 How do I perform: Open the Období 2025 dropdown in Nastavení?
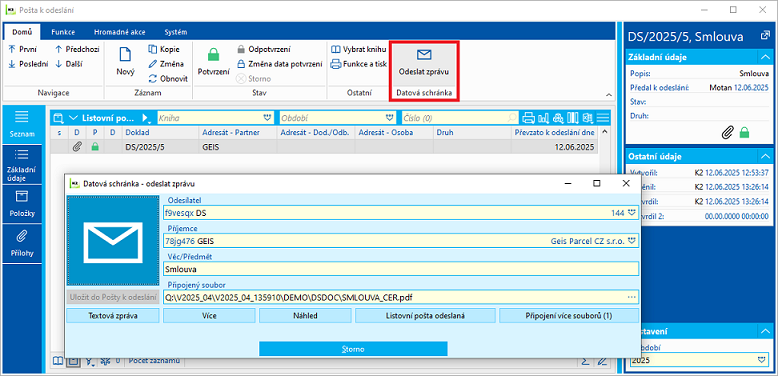pos(762,360)
